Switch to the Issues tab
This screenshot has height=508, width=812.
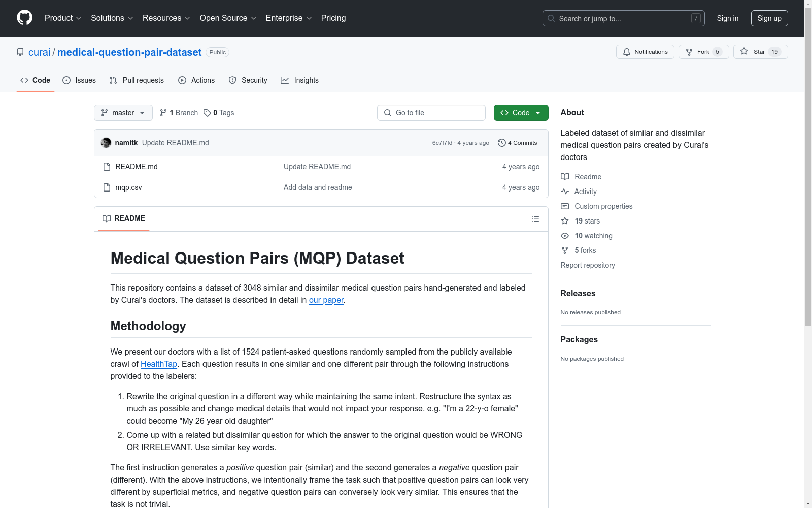coord(79,80)
